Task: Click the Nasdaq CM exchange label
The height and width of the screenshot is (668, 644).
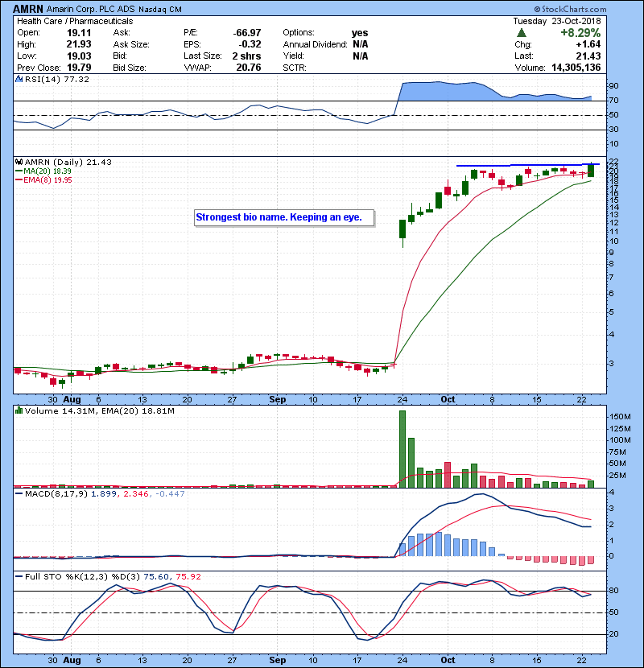Action: (160, 10)
